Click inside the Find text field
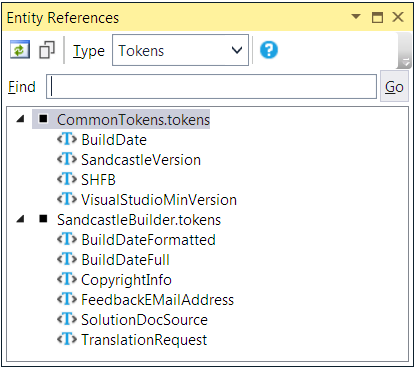The image size is (415, 367). tap(212, 87)
